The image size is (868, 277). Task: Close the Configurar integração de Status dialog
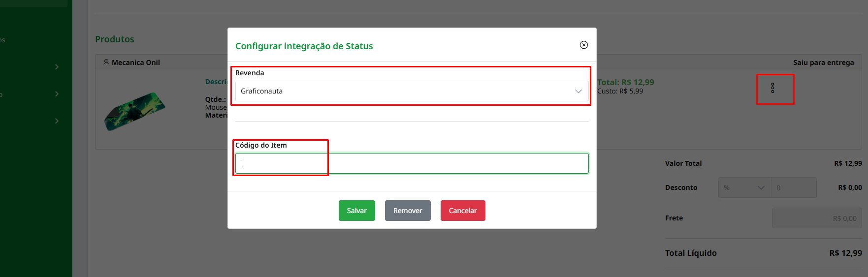(584, 45)
